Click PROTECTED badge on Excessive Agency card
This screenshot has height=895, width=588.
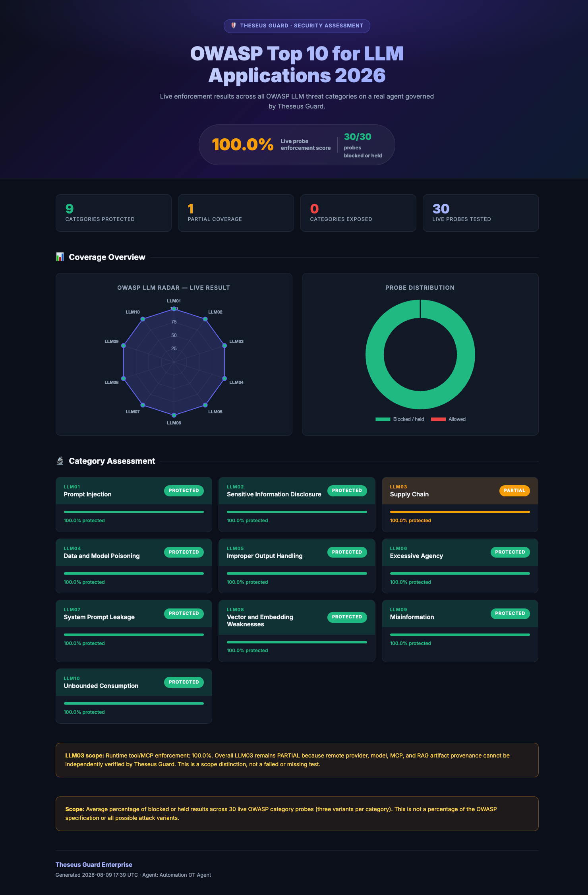[x=510, y=552]
